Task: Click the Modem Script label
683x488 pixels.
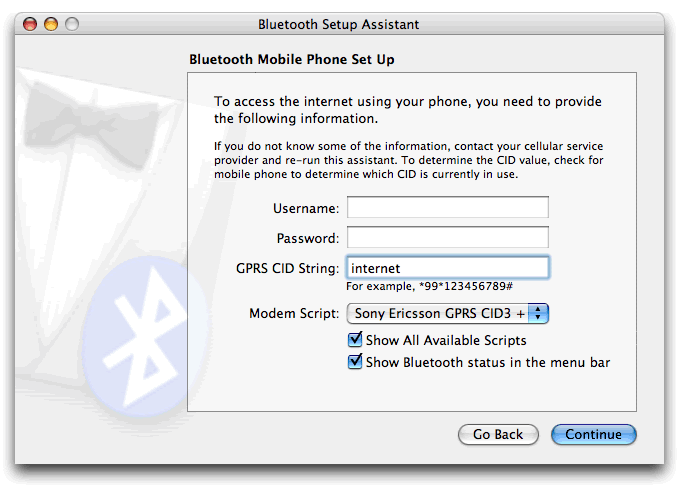Action: tap(294, 314)
